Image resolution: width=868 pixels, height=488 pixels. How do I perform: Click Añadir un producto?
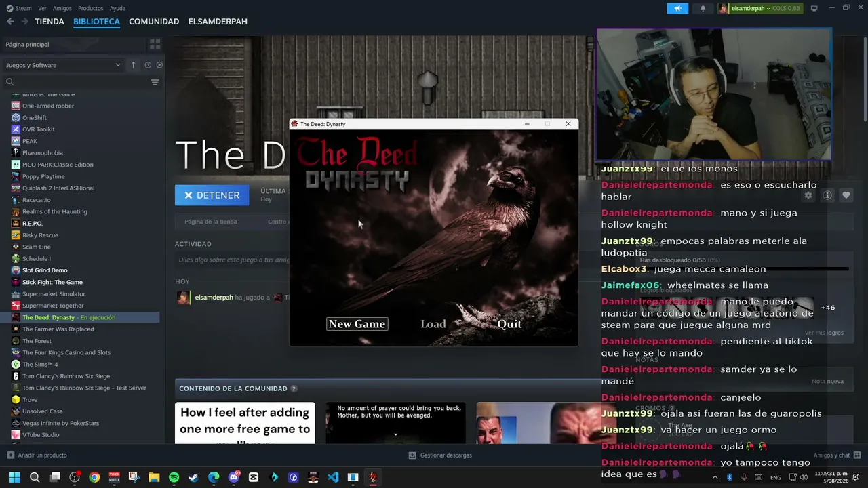pos(37,455)
